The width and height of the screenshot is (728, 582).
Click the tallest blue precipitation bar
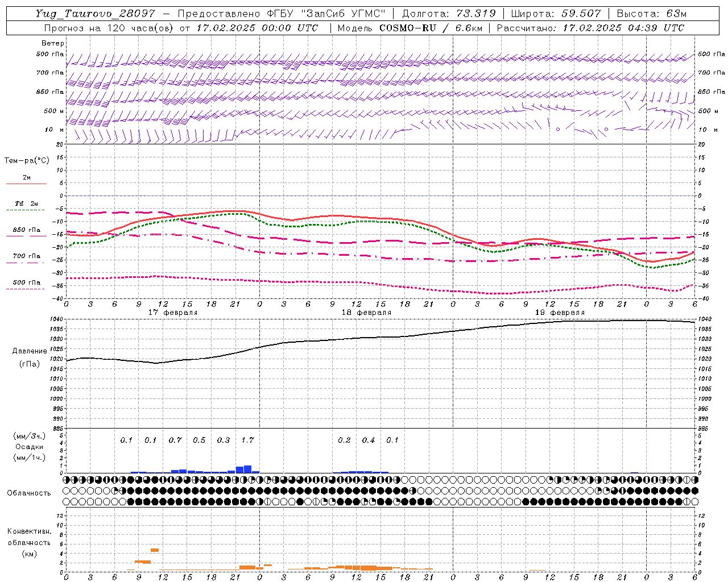pos(247,469)
